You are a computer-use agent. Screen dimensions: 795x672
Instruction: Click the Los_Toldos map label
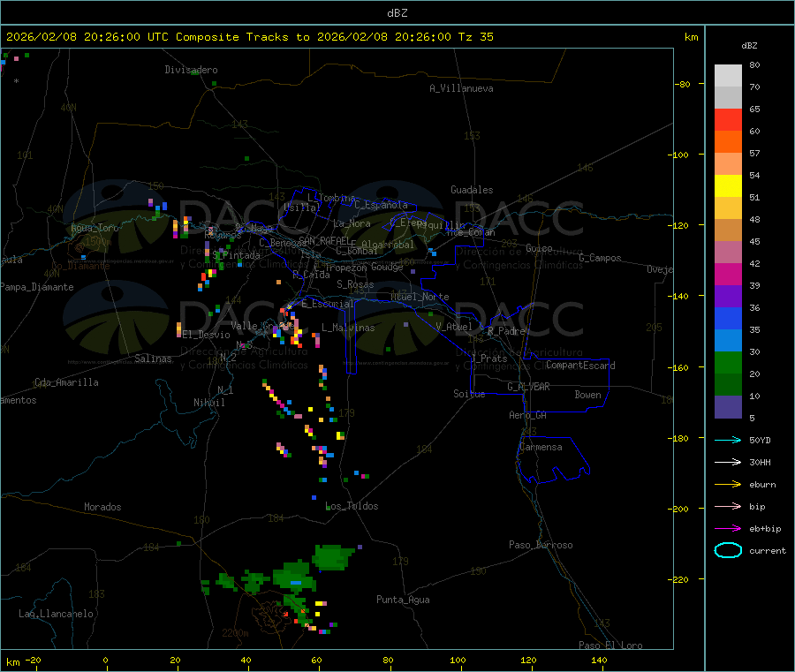pyautogui.click(x=352, y=506)
